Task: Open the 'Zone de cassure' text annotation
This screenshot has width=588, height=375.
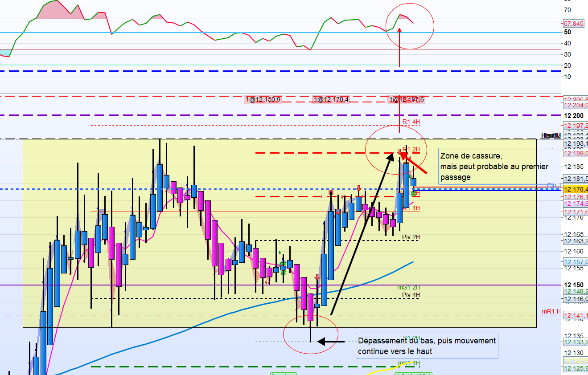Action: click(495, 167)
